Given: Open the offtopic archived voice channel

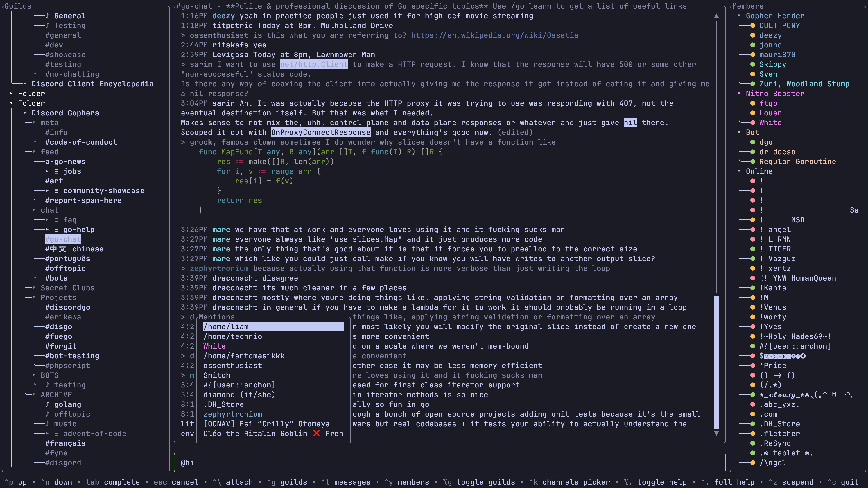Looking at the screenshot, I should click(x=68, y=414).
